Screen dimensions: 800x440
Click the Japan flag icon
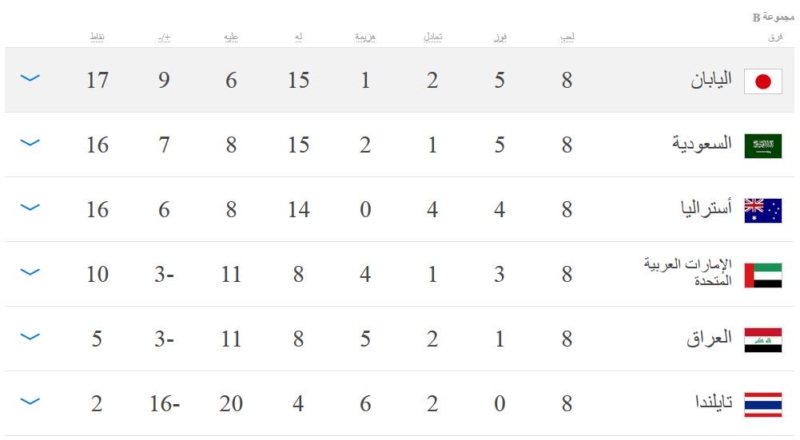tap(763, 81)
